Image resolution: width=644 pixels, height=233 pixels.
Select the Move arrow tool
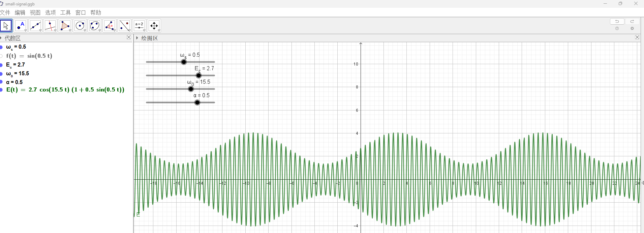pyautogui.click(x=6, y=26)
